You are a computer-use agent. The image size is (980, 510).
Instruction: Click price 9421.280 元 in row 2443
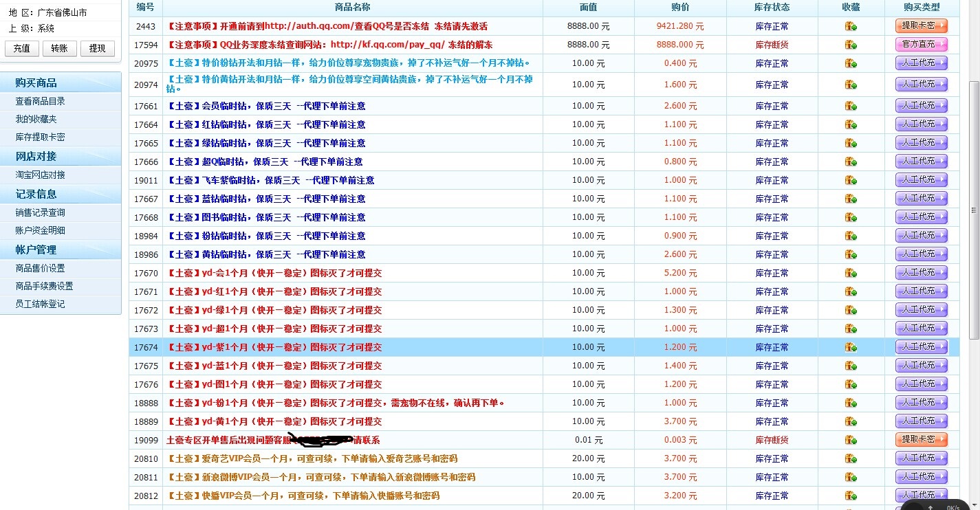click(x=680, y=26)
